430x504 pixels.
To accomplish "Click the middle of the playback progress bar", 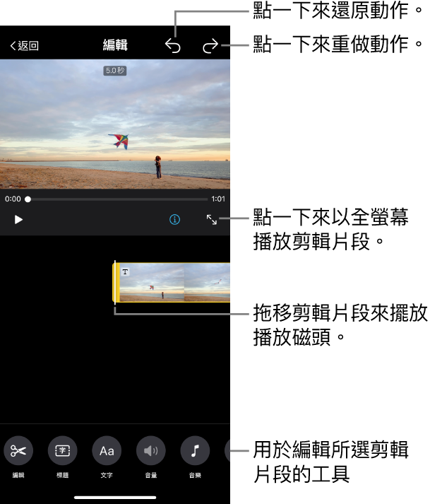I will 117,199.
